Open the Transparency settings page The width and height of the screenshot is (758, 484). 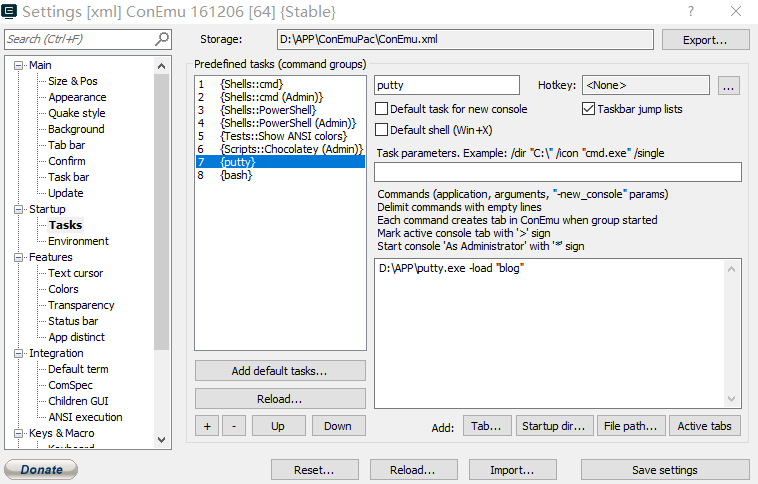coord(81,305)
